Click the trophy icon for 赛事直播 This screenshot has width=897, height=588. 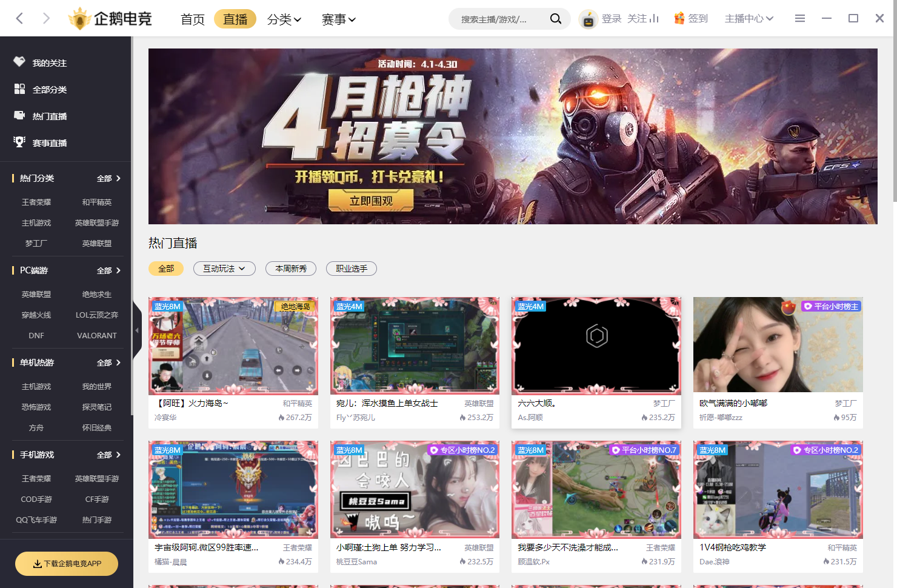(19, 142)
